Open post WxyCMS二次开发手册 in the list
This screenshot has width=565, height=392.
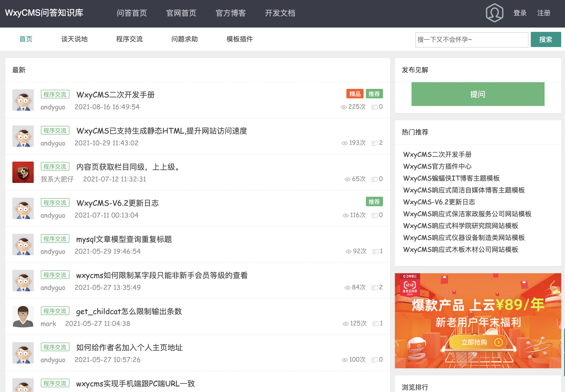coord(115,95)
